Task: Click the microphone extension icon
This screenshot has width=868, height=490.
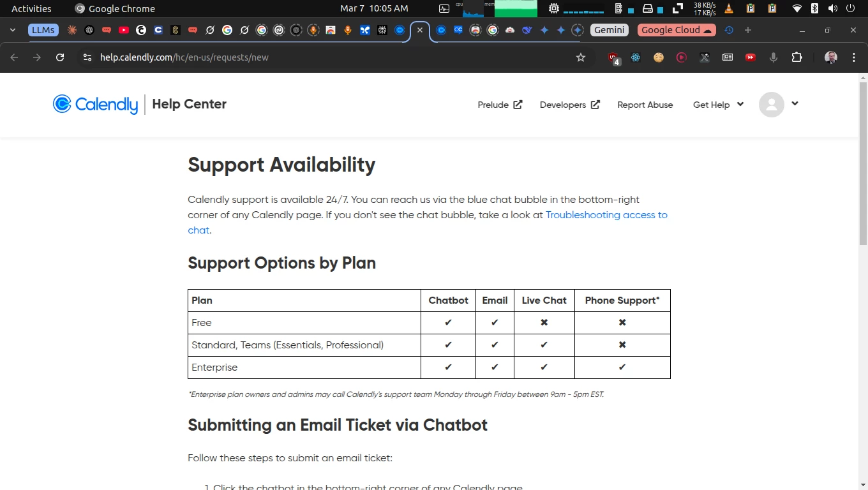Action: click(x=774, y=57)
